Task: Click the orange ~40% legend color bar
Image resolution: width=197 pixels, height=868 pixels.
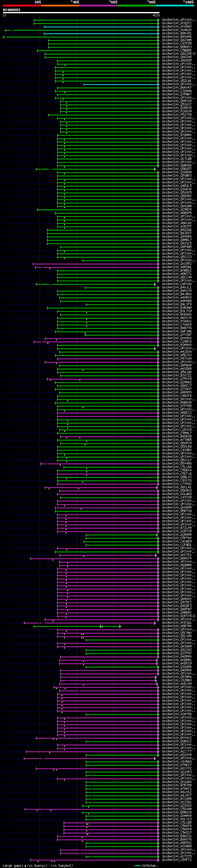Action: (60, 6)
